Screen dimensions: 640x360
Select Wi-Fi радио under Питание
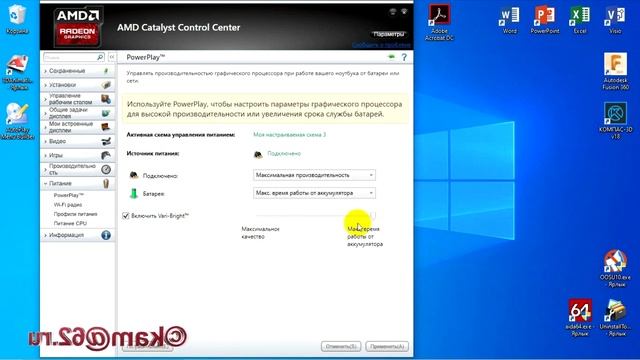coord(68,204)
